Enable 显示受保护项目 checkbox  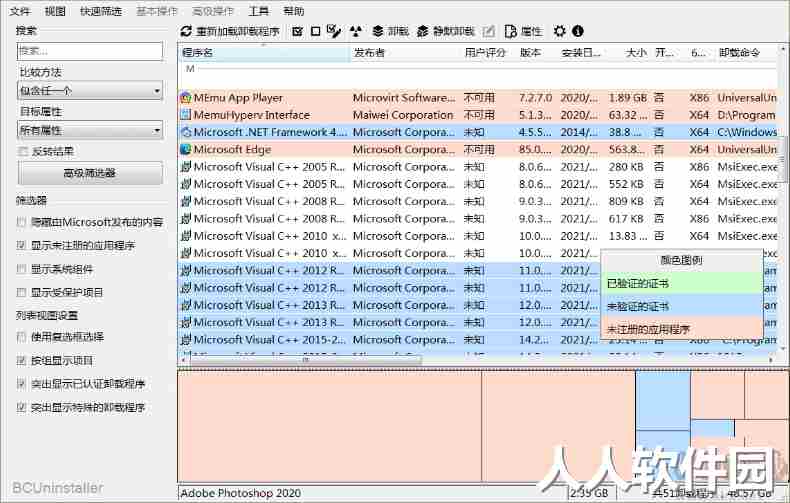(22, 292)
